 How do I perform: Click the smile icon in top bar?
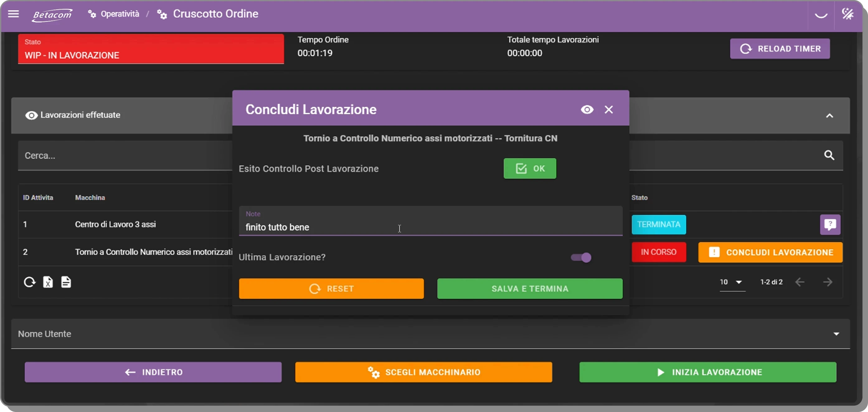coord(821,15)
